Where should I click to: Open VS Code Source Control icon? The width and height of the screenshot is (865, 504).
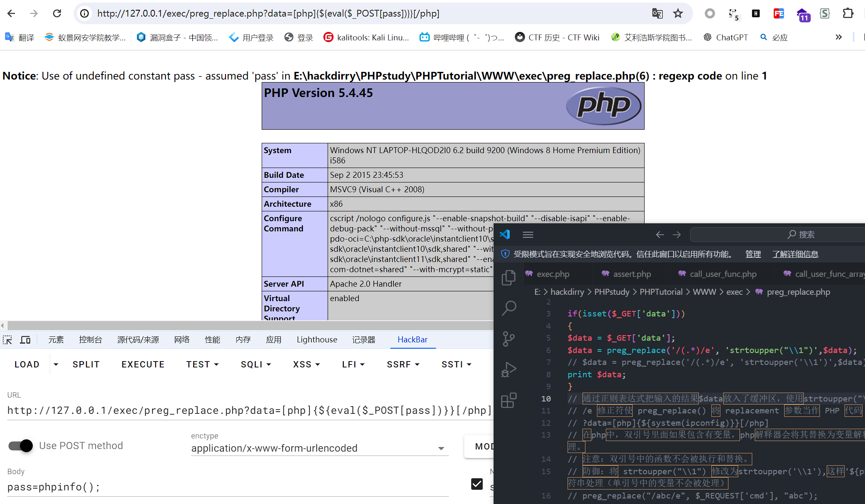click(508, 339)
